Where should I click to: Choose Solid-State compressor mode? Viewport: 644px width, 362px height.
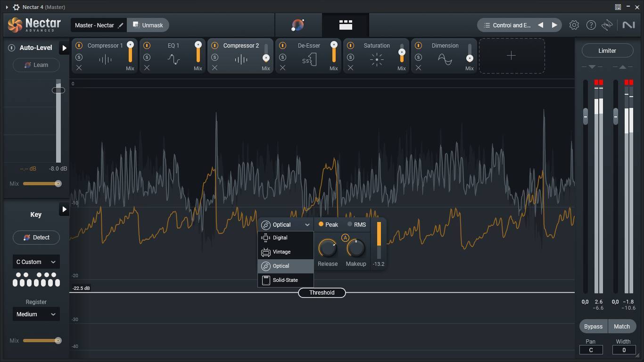click(x=285, y=280)
